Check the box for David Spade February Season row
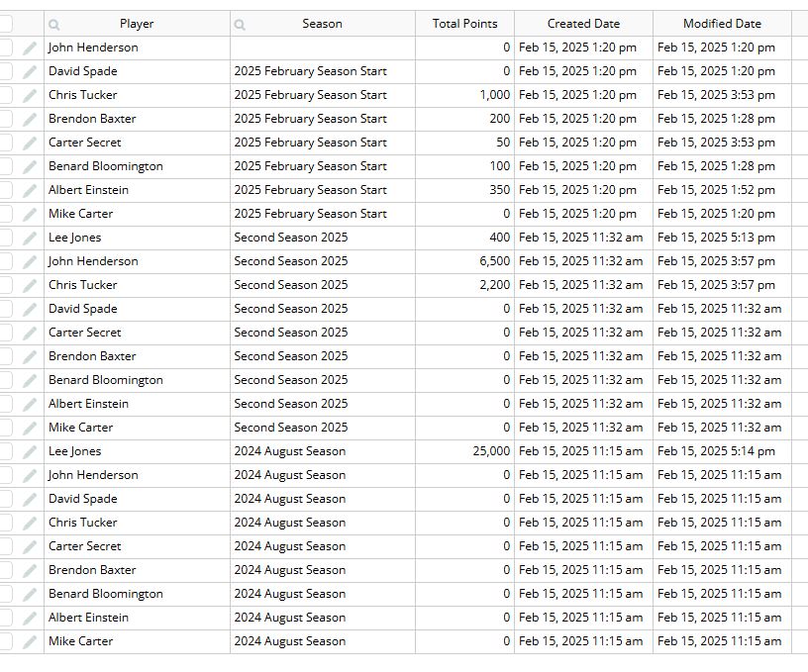This screenshot has height=672, width=808. coord(5,71)
